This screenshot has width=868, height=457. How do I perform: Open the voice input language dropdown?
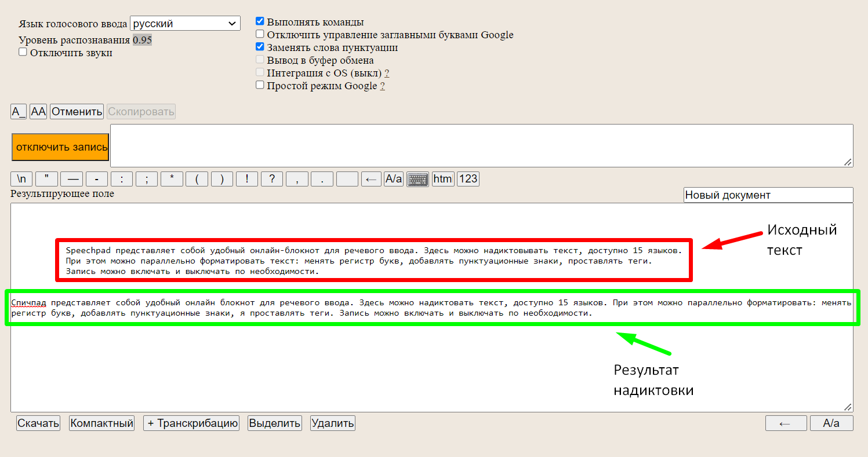(185, 24)
